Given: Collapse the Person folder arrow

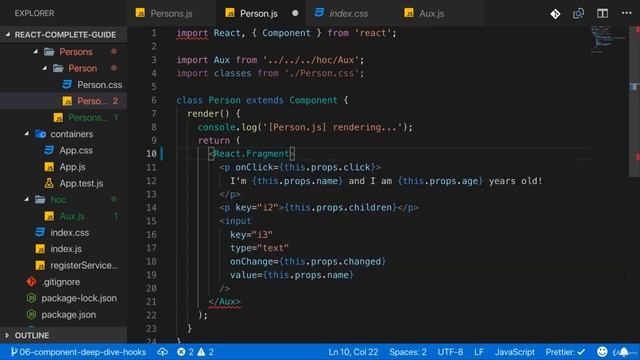Looking at the screenshot, I should click(44, 68).
